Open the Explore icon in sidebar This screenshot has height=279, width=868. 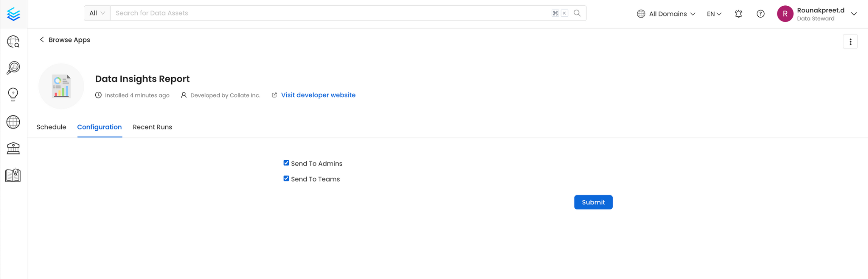tap(13, 42)
